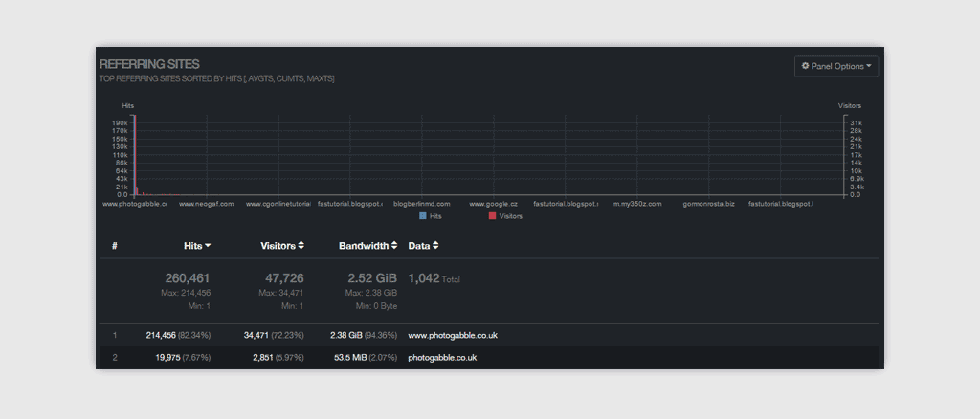980x419 pixels.
Task: Click the REFERRING SITES panel title
Action: (x=149, y=64)
